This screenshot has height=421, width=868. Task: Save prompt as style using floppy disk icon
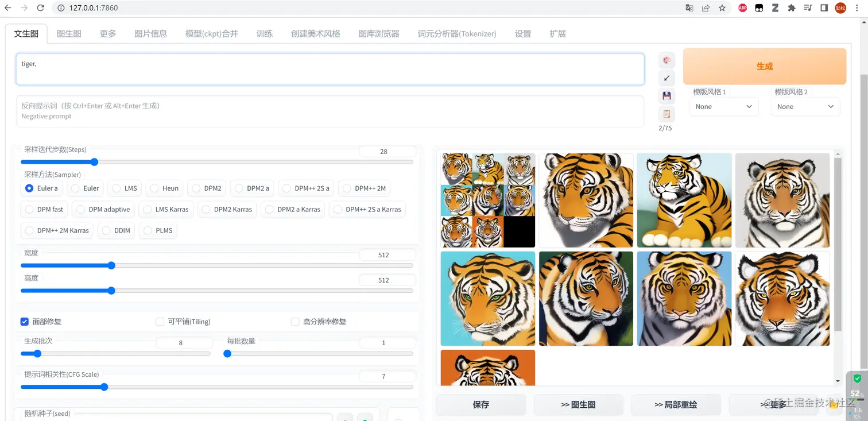[x=666, y=95]
